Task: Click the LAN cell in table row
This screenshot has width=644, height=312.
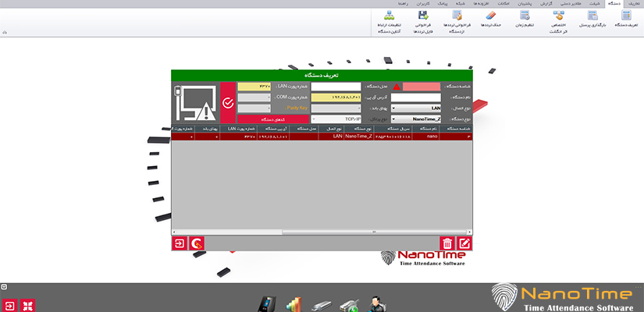Action: tap(331, 136)
